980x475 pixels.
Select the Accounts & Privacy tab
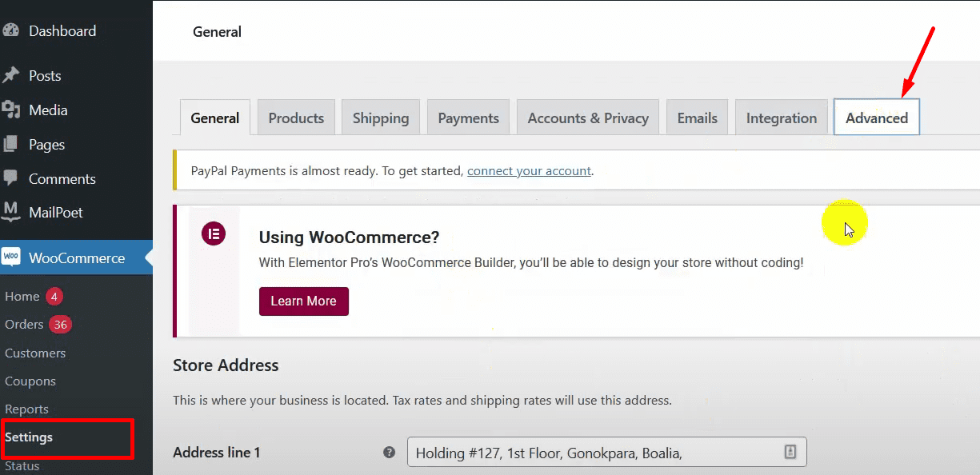coord(587,118)
